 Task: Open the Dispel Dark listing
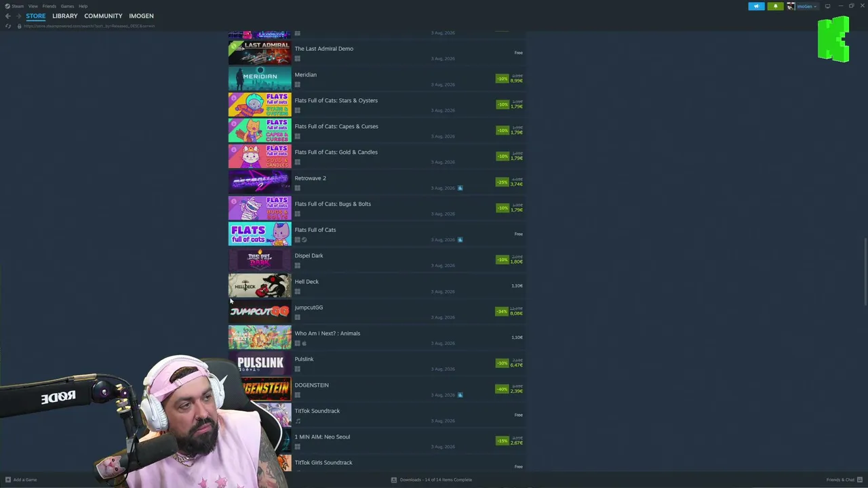(376, 260)
